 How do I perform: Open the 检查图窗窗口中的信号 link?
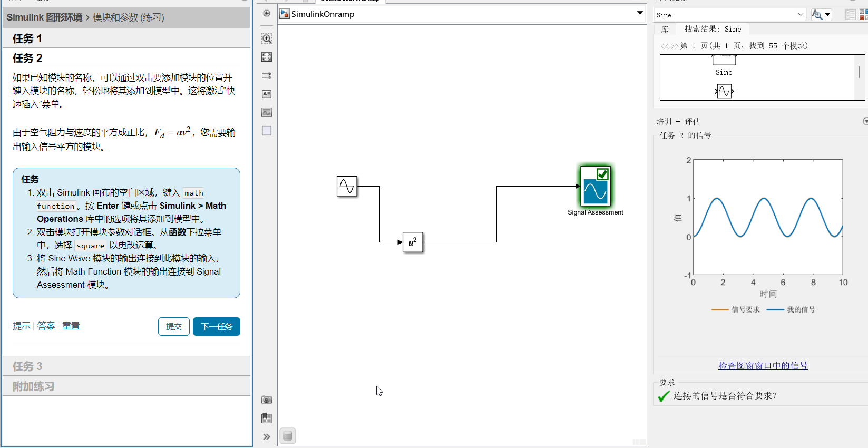763,366
